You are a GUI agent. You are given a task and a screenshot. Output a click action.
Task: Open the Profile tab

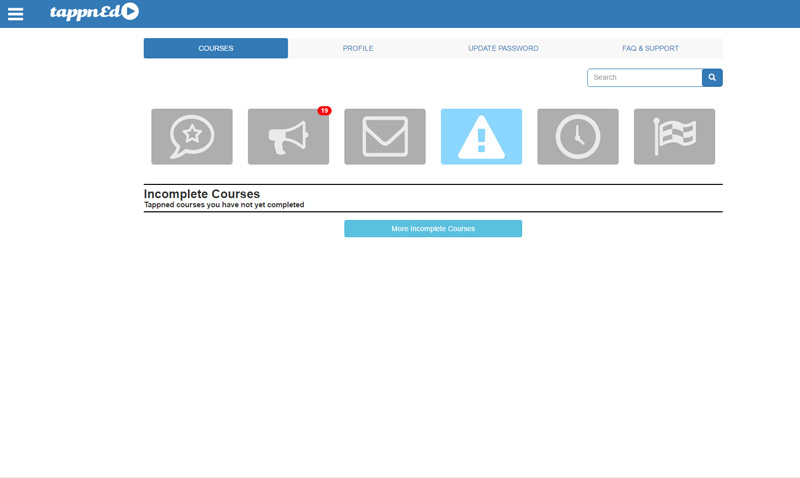(x=358, y=48)
